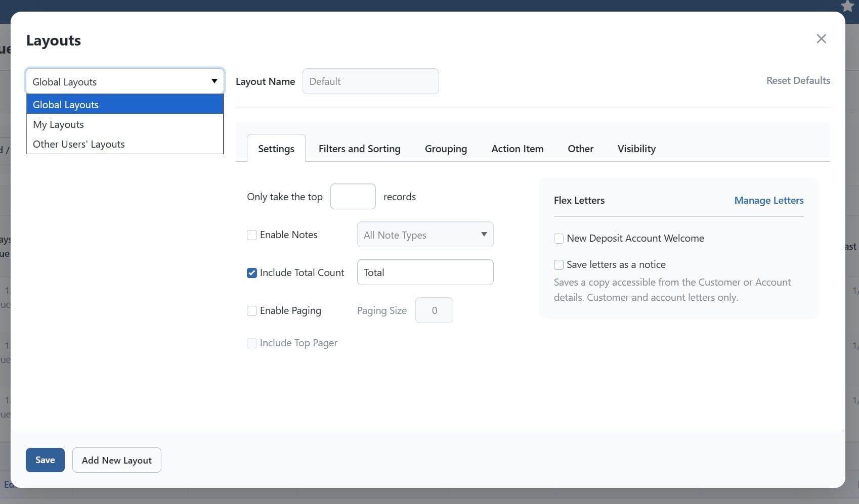Screen dimensions: 859x504
Task: Open the Other tab
Action: [x=580, y=149]
